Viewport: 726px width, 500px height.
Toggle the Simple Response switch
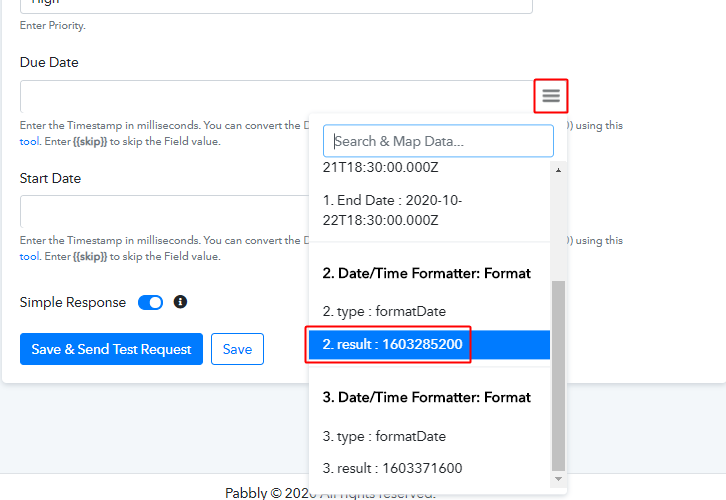click(x=150, y=303)
